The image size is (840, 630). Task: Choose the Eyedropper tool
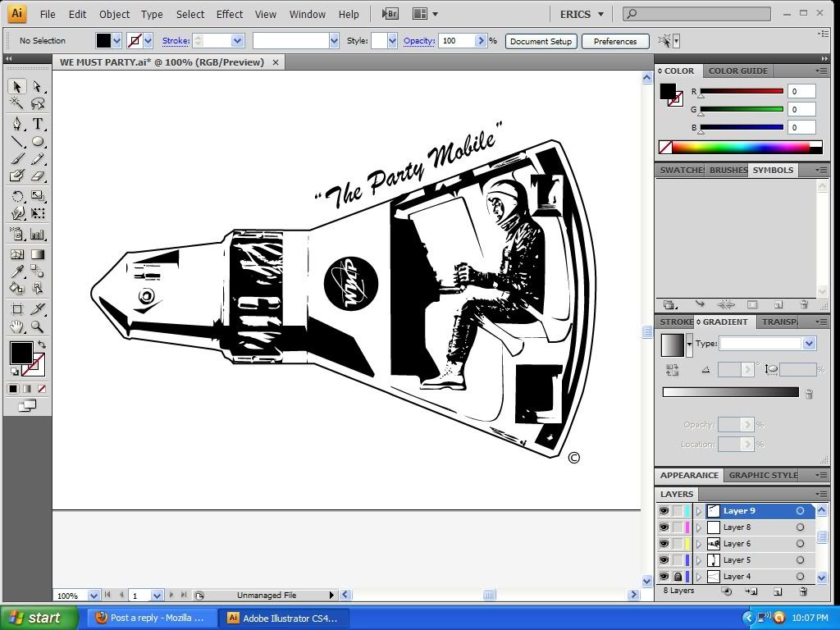tap(17, 272)
